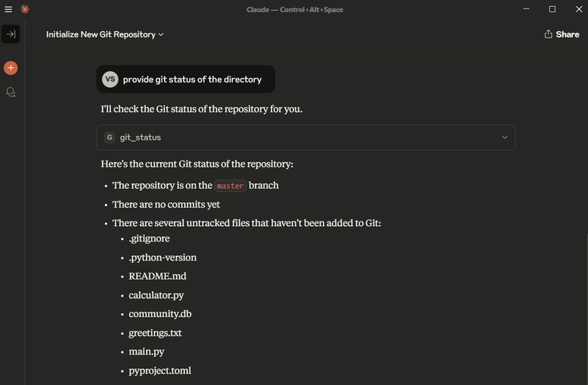Expand the sidebar with the arrow icon
The width and height of the screenshot is (588, 385).
10,34
